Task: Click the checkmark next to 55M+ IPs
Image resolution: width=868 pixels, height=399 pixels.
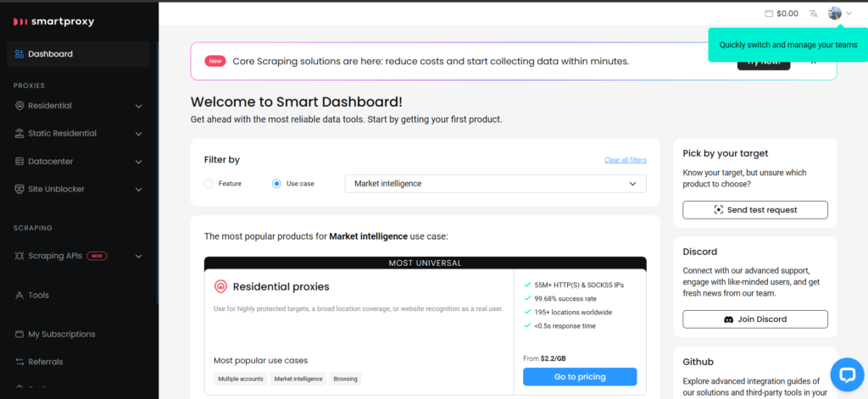Action: point(527,285)
